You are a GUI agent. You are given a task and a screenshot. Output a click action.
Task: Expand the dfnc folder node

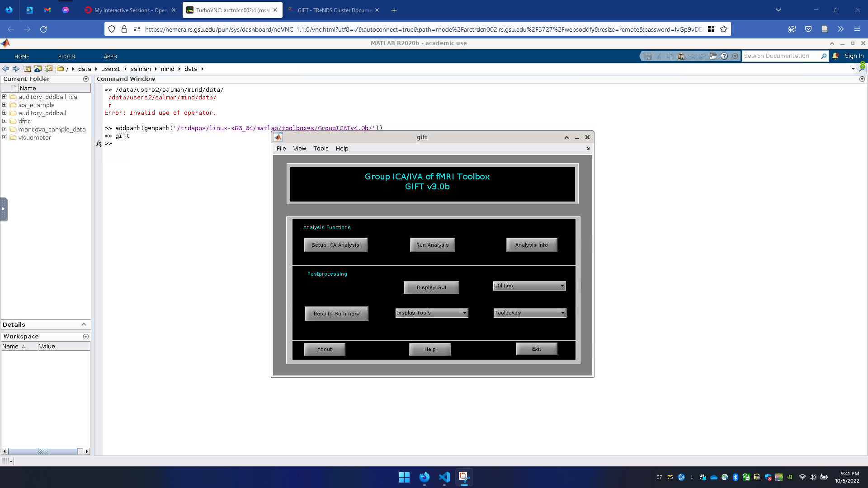pyautogui.click(x=5, y=121)
